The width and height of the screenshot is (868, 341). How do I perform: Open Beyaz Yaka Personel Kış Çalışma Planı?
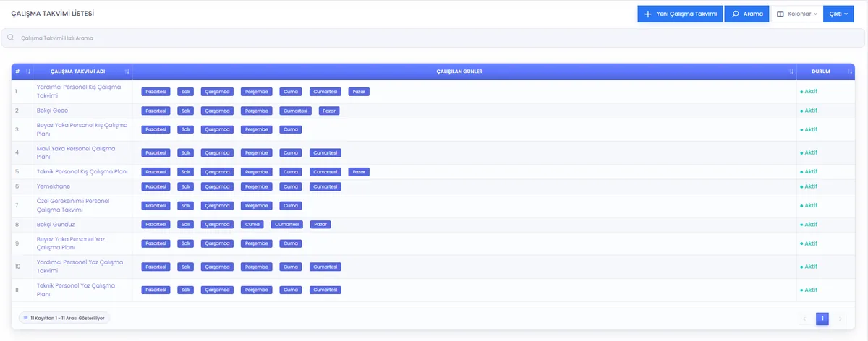[x=81, y=129]
